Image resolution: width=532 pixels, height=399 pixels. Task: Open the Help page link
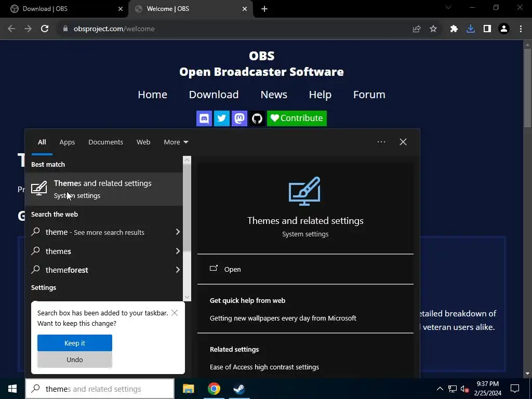(x=320, y=95)
